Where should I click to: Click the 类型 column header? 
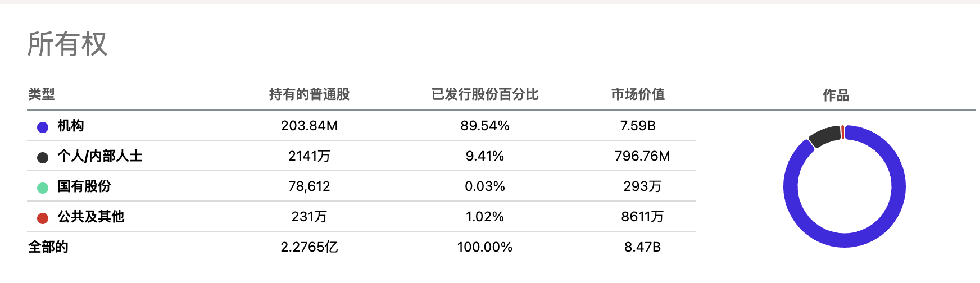42,94
